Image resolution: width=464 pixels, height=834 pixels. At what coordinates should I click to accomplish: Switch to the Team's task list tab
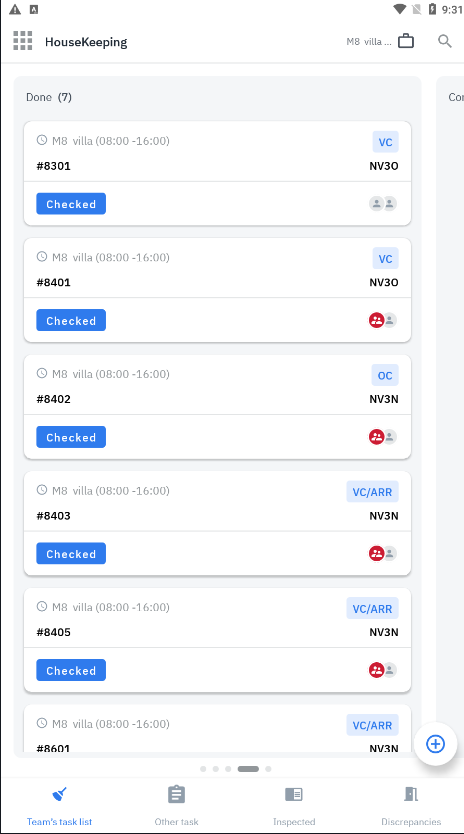tap(60, 806)
